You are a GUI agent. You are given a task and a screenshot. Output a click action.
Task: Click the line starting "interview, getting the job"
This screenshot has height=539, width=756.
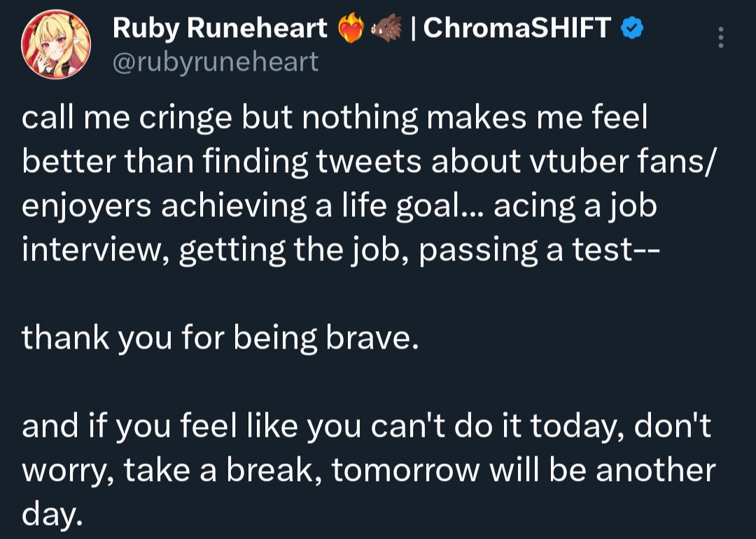[339, 250]
